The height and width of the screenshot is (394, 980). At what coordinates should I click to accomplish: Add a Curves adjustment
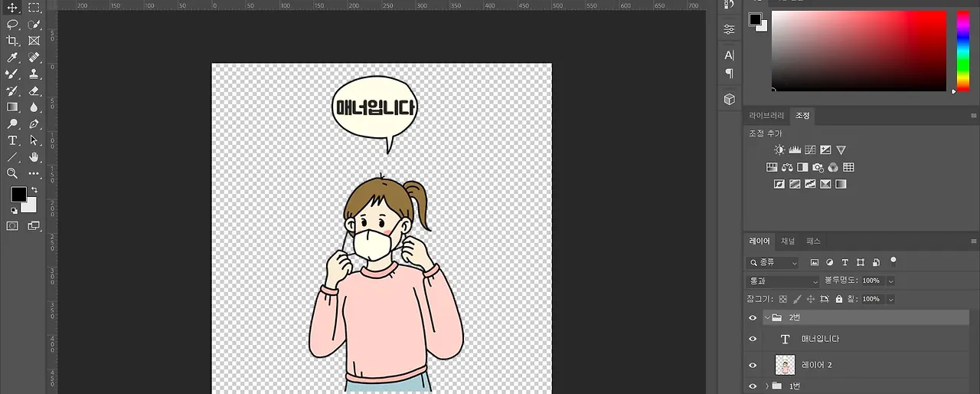(810, 150)
